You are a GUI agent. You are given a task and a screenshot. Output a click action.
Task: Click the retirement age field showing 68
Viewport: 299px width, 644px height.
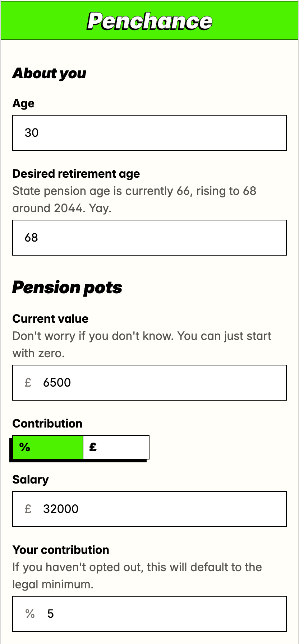pos(149,238)
